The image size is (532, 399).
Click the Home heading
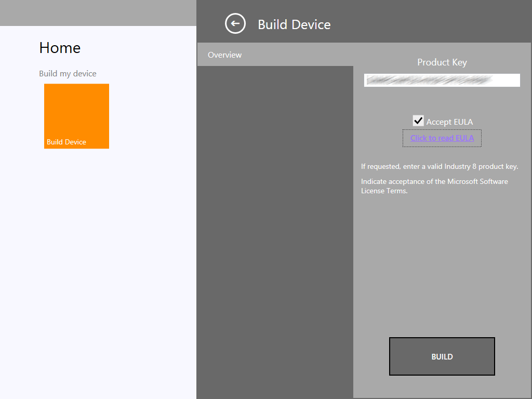click(x=60, y=47)
